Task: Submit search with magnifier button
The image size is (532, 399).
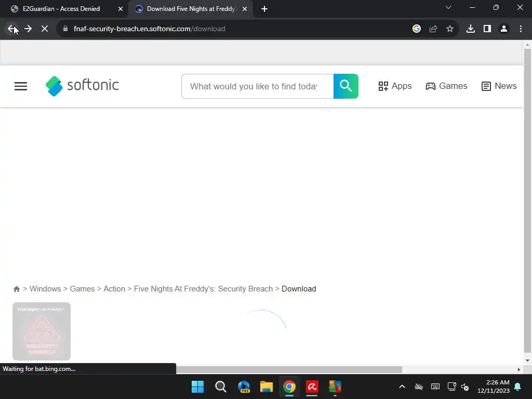Action: [345, 86]
